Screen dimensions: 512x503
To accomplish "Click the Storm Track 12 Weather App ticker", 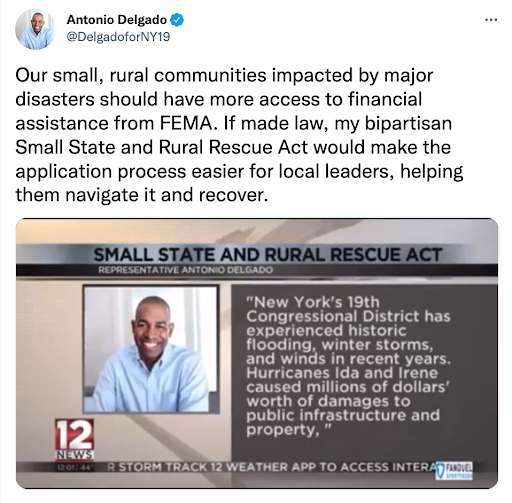I will [x=272, y=467].
